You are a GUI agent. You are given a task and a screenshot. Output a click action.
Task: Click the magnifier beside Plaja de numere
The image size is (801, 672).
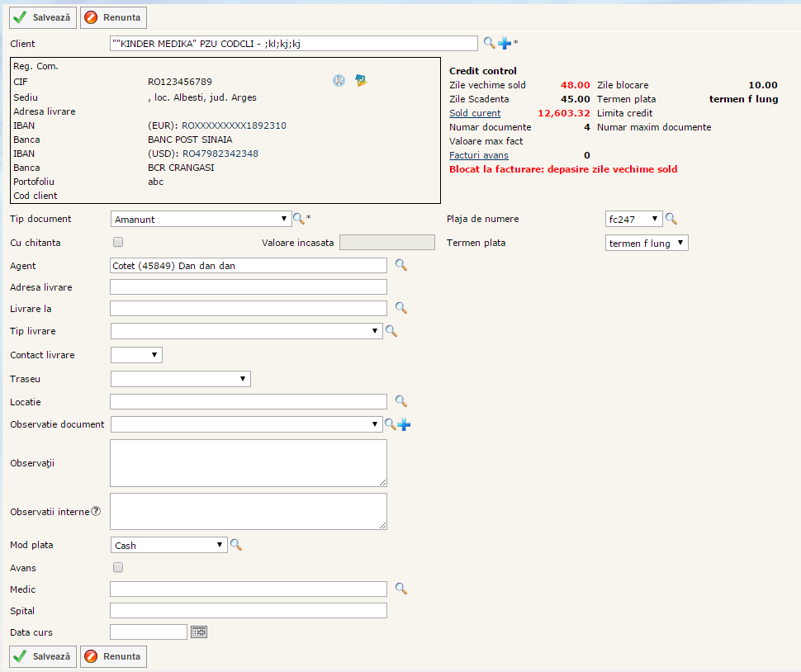[671, 219]
